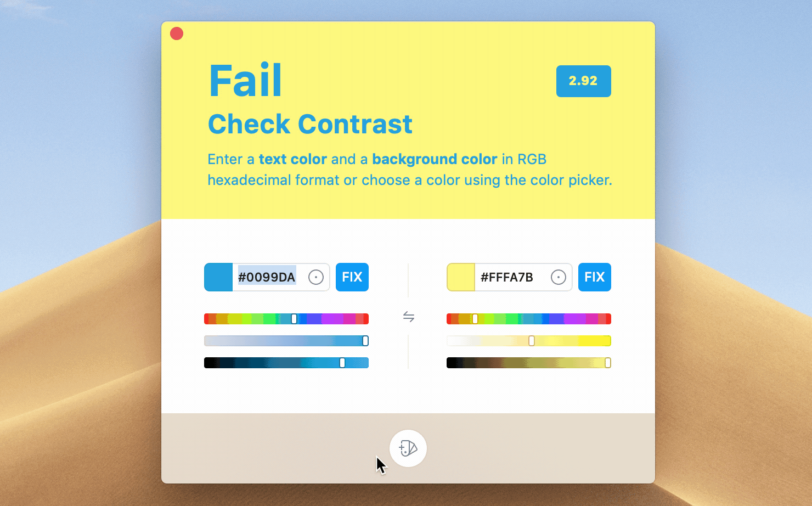This screenshot has width=812, height=506.
Task: Click the background color hue slider handle
Action: pyautogui.click(x=475, y=319)
